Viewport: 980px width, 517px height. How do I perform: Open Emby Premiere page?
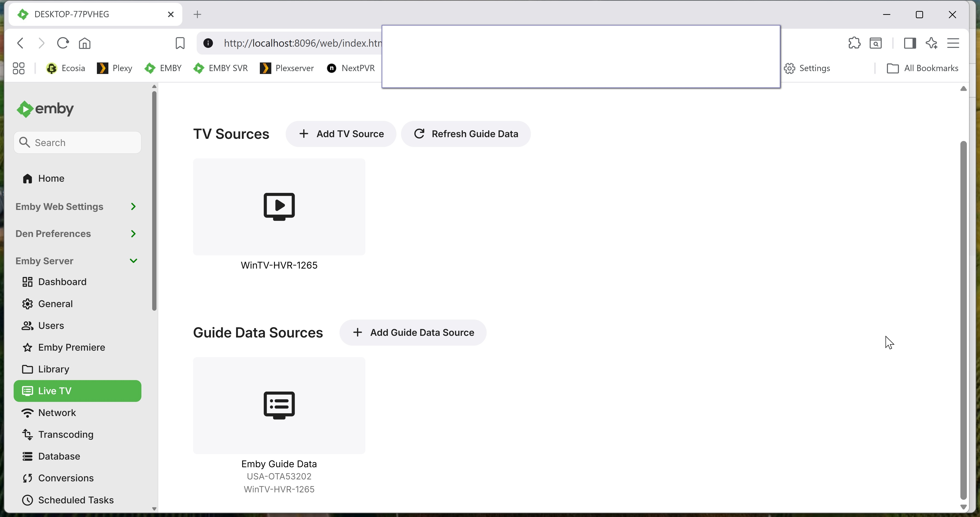[x=71, y=348]
